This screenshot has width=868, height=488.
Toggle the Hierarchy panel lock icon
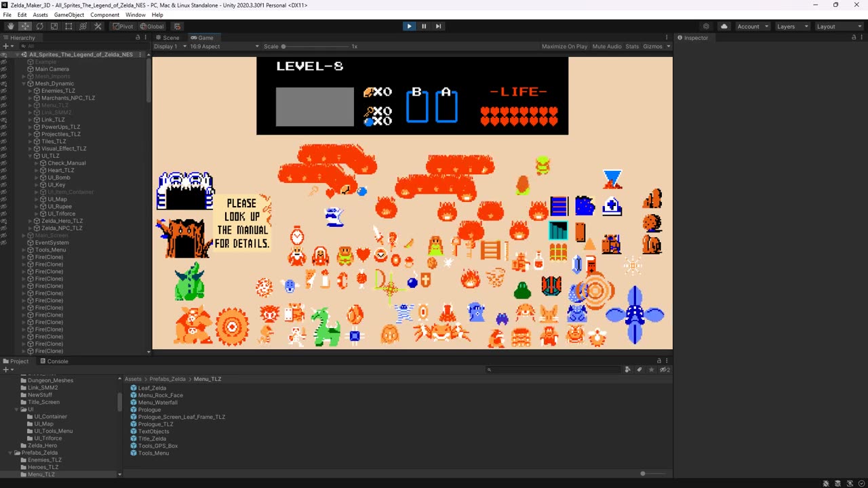coord(138,37)
